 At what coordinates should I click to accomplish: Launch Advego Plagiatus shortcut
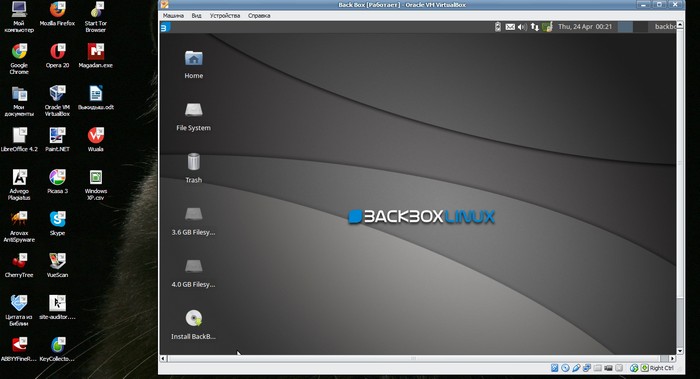coord(19,184)
